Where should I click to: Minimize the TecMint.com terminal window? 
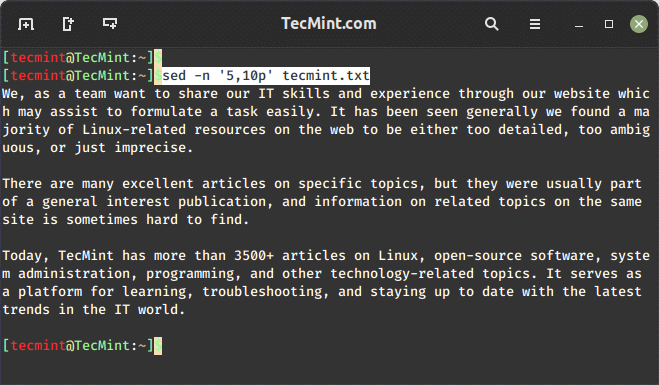pos(579,26)
